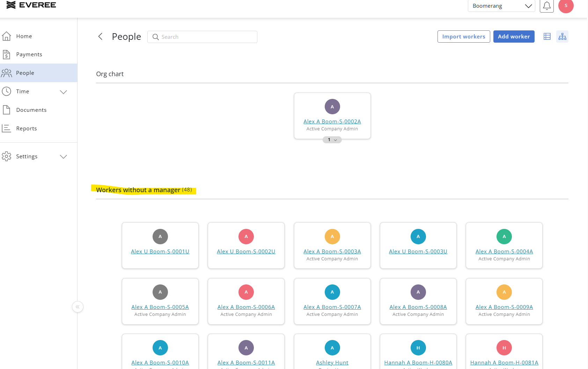Click the Import workers button
Viewport: 588px width, 369px height.
tap(464, 36)
